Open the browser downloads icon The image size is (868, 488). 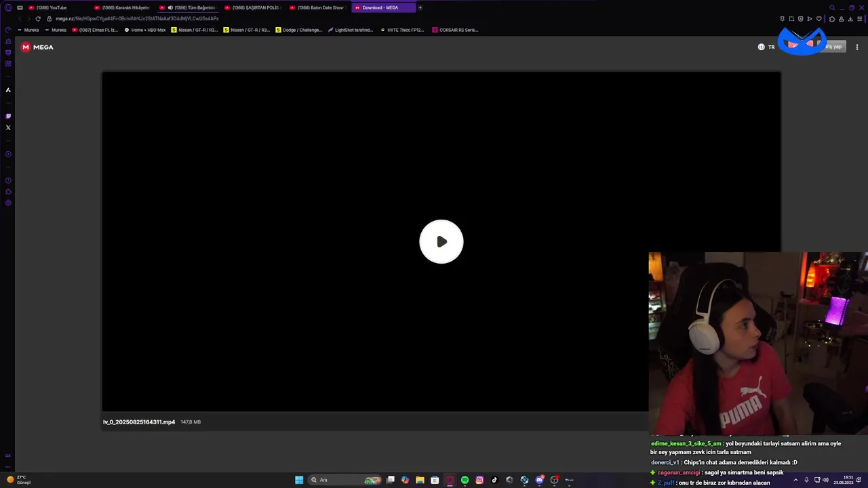(850, 19)
